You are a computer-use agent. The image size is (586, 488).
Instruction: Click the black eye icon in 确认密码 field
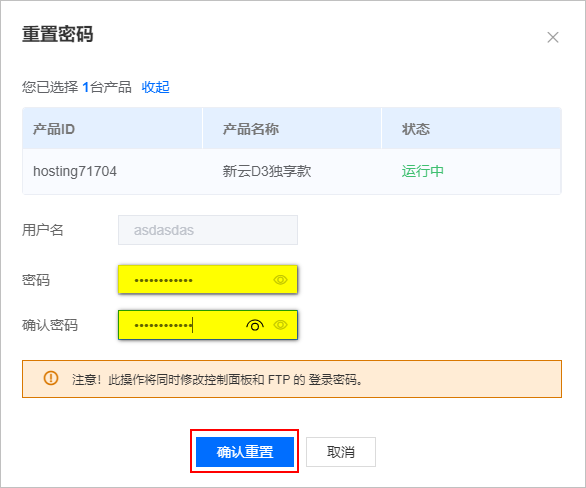255,325
